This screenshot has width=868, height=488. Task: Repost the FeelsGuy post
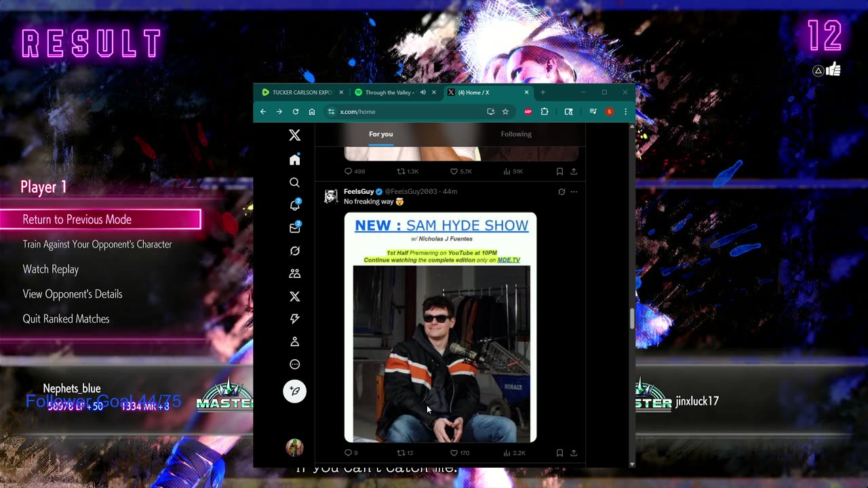[x=405, y=453]
